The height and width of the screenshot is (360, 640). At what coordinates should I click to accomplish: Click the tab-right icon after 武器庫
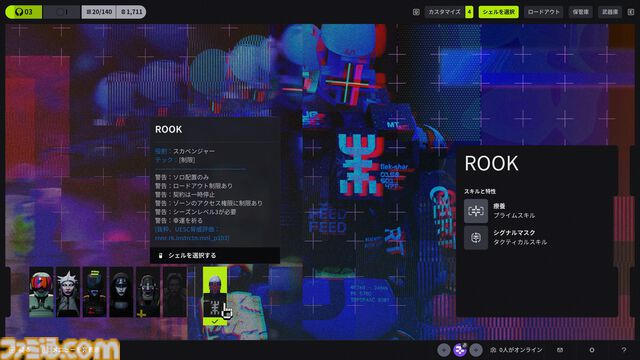point(631,12)
